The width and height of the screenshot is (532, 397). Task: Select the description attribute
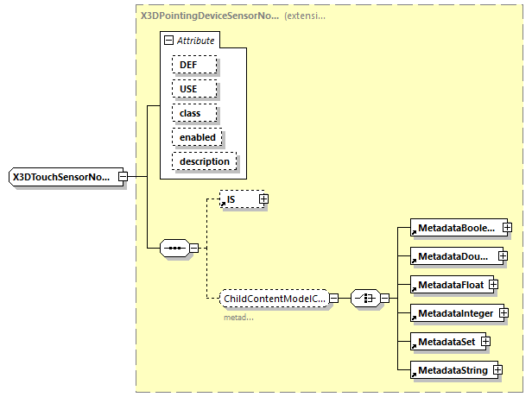click(x=204, y=161)
